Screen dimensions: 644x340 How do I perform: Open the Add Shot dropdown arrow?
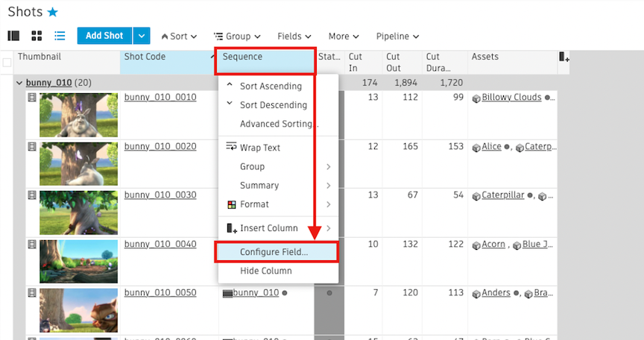tap(142, 36)
